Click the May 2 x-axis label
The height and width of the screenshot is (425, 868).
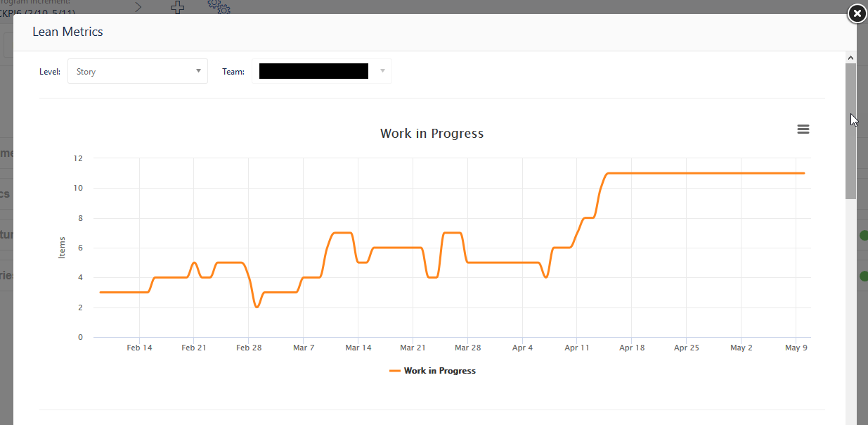[741, 348]
